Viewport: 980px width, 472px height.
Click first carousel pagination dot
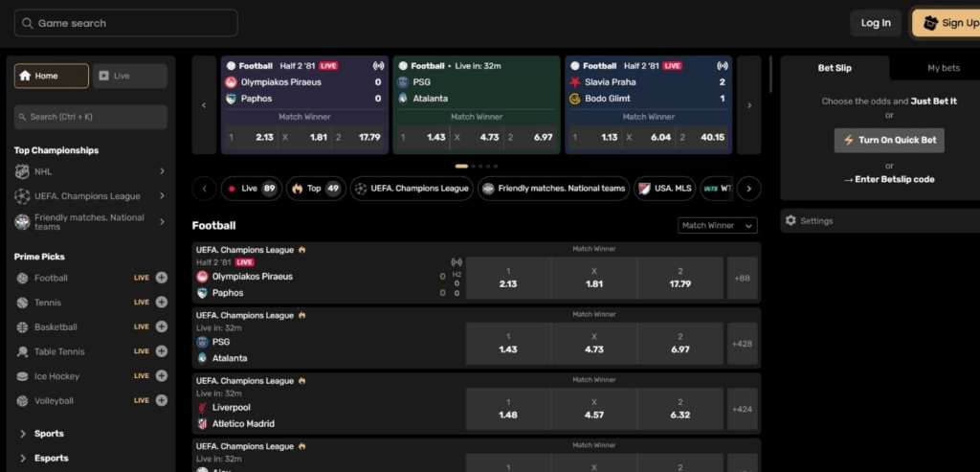click(x=461, y=166)
